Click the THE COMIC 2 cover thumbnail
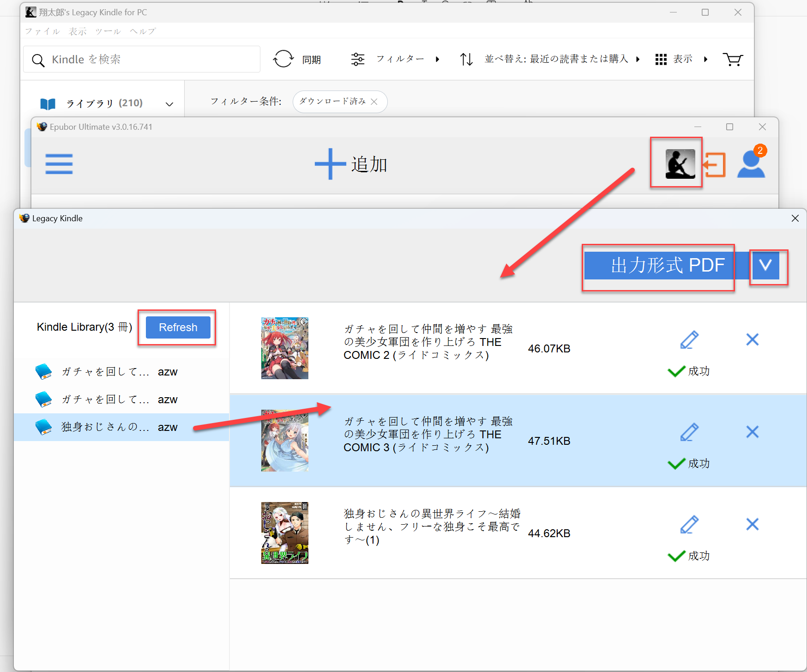The height and width of the screenshot is (672, 807). 285,348
